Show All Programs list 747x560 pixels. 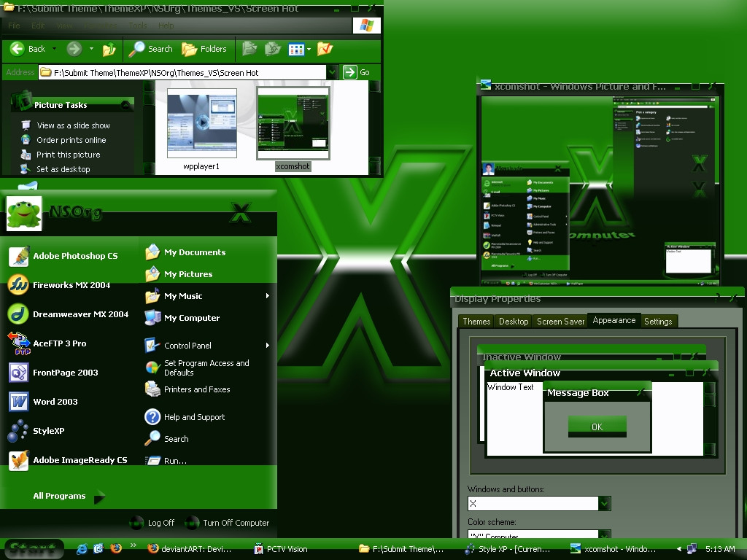point(69,496)
